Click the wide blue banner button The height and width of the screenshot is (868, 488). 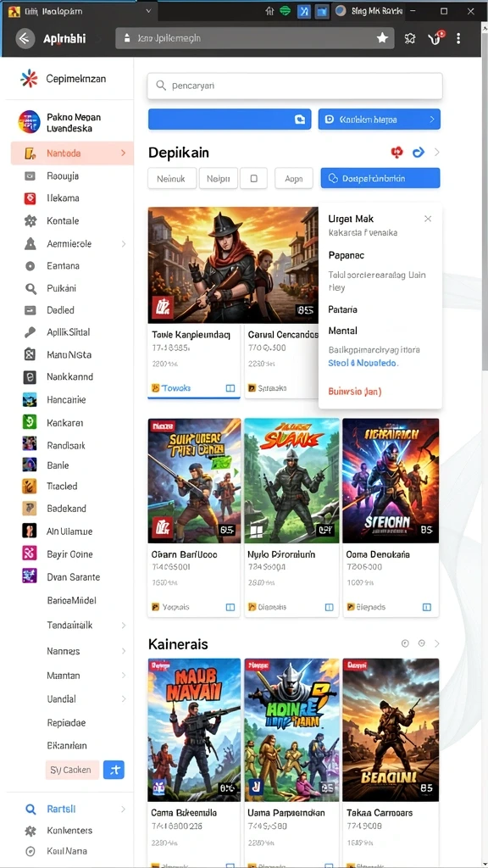[x=230, y=119]
